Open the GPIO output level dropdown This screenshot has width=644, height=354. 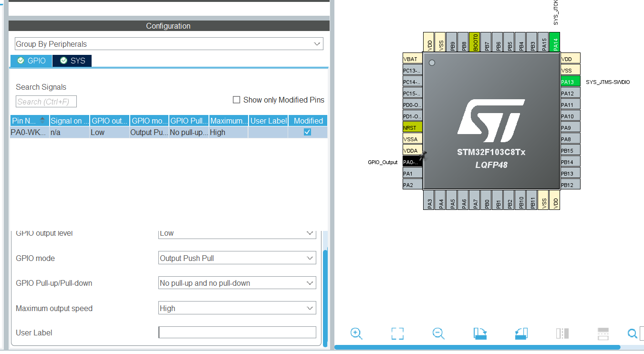point(237,233)
